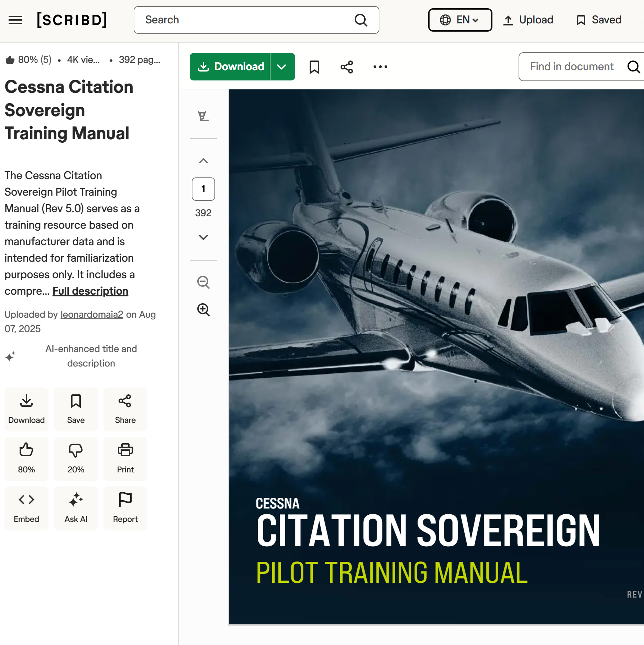Image resolution: width=644 pixels, height=645 pixels.
Task: Open the Full description link
Action: pos(90,291)
